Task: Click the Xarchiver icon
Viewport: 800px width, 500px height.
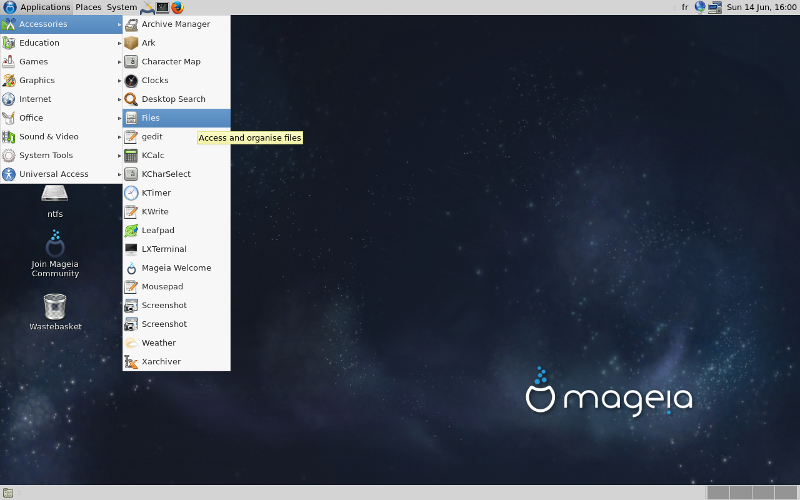Action: click(x=131, y=362)
